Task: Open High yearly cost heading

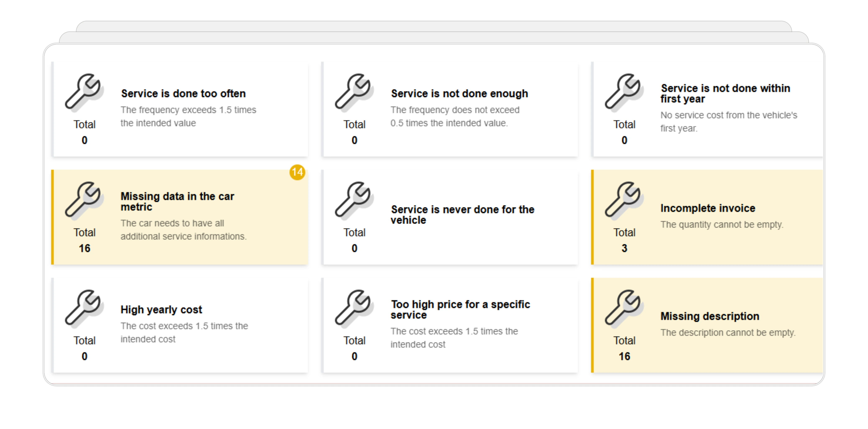Action: coord(161,310)
